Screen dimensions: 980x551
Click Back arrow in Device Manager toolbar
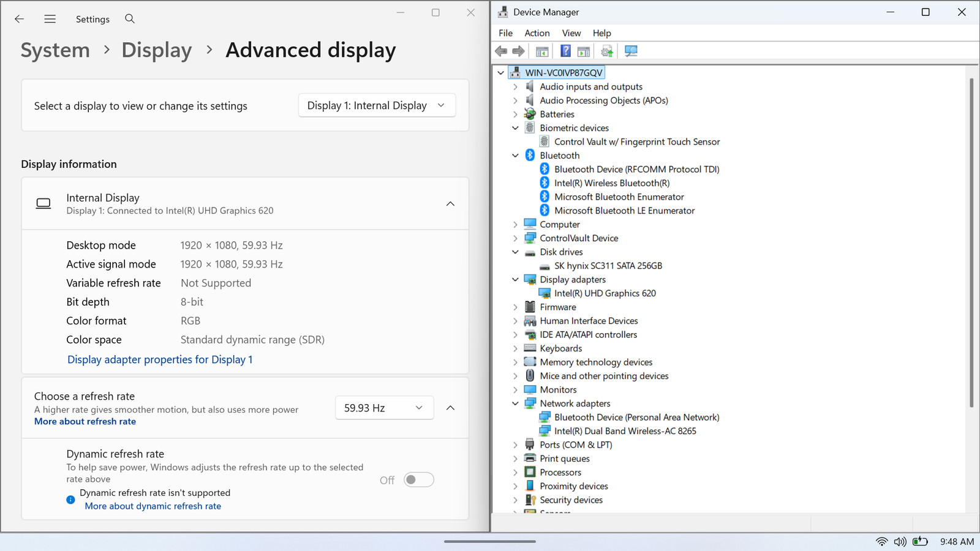coord(501,51)
